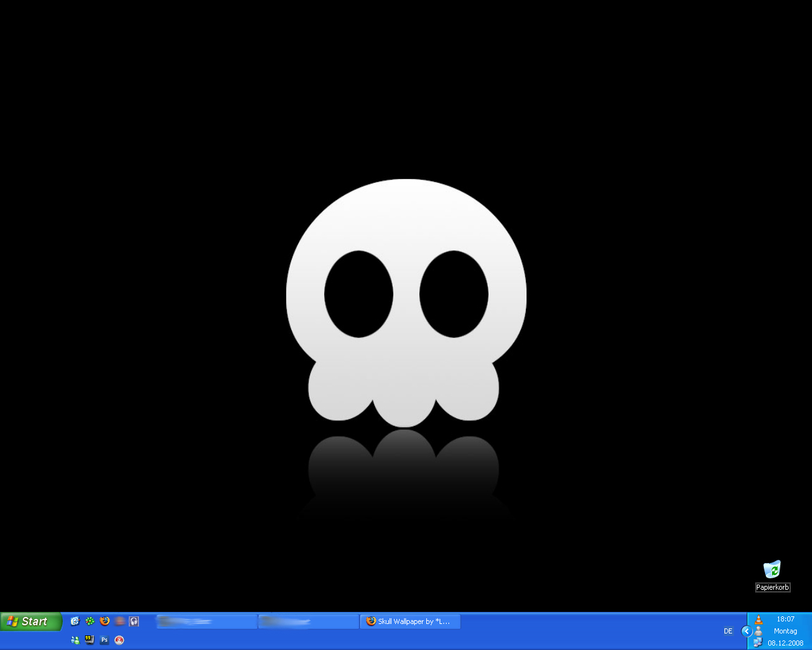Switch to the Skull Wallpaper Firefox window
This screenshot has width=812, height=650.
coord(410,621)
